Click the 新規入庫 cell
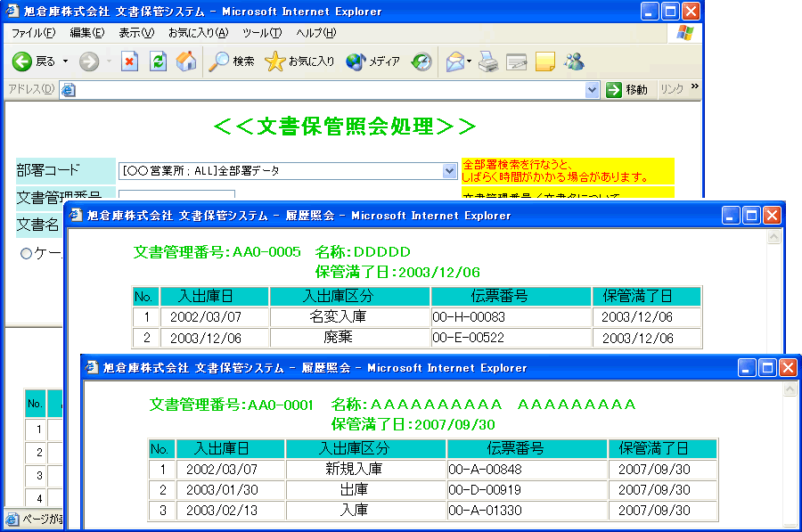802x532 pixels. tap(365, 469)
